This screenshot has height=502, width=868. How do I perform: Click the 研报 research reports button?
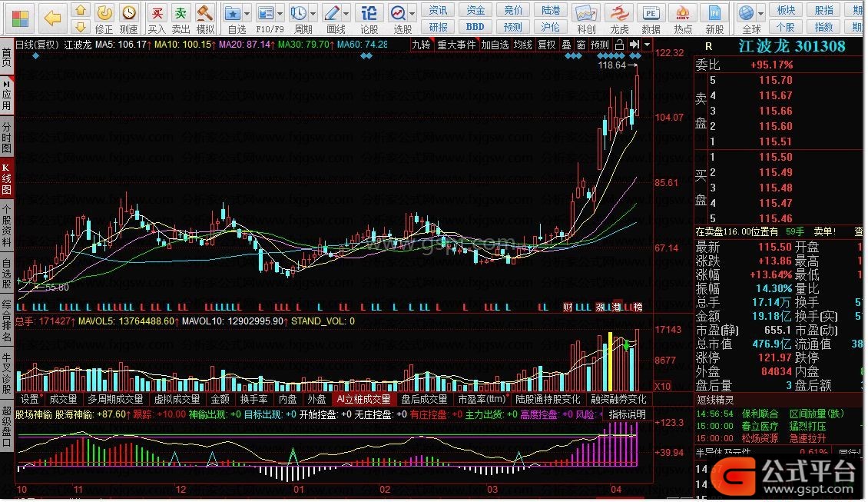(439, 27)
